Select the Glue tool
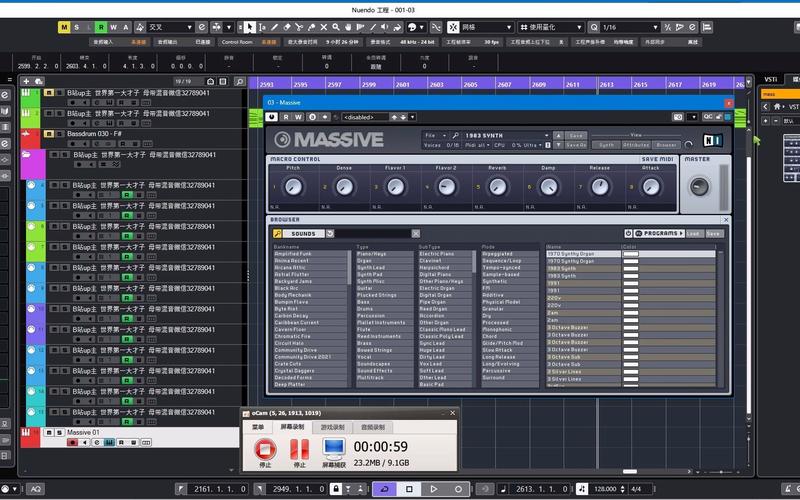The height and width of the screenshot is (500, 800). click(x=311, y=27)
